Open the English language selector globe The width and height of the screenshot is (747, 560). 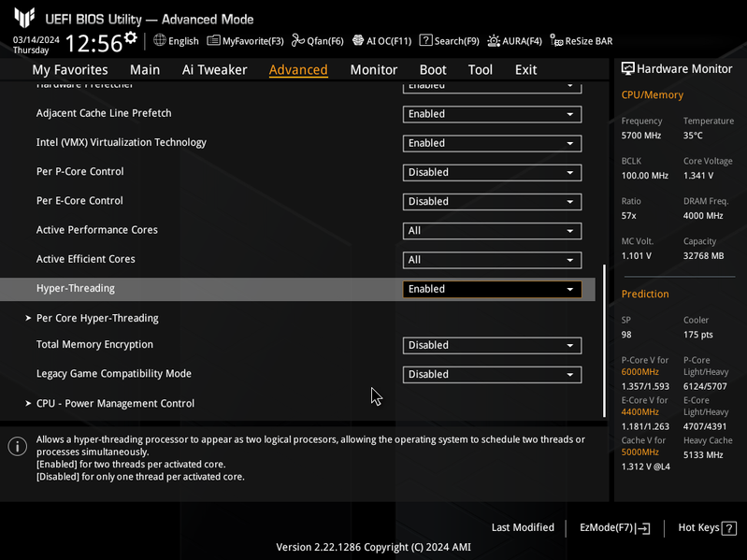pos(177,41)
